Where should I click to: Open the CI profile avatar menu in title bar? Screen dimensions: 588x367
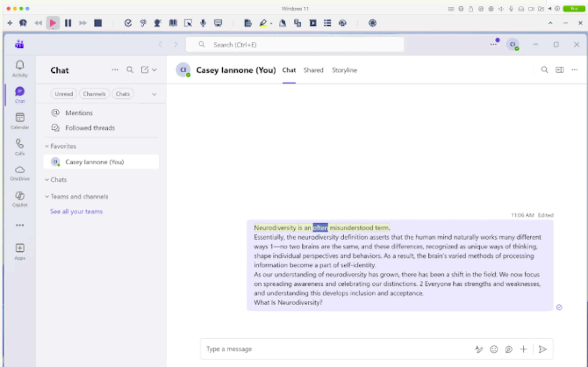[513, 44]
